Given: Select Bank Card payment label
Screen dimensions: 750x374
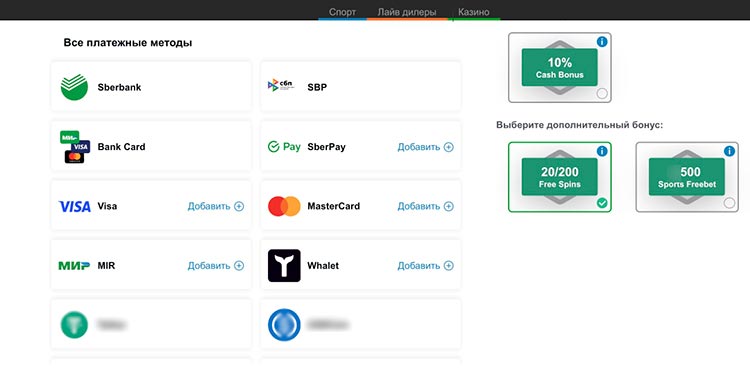Looking at the screenshot, I should [x=121, y=147].
